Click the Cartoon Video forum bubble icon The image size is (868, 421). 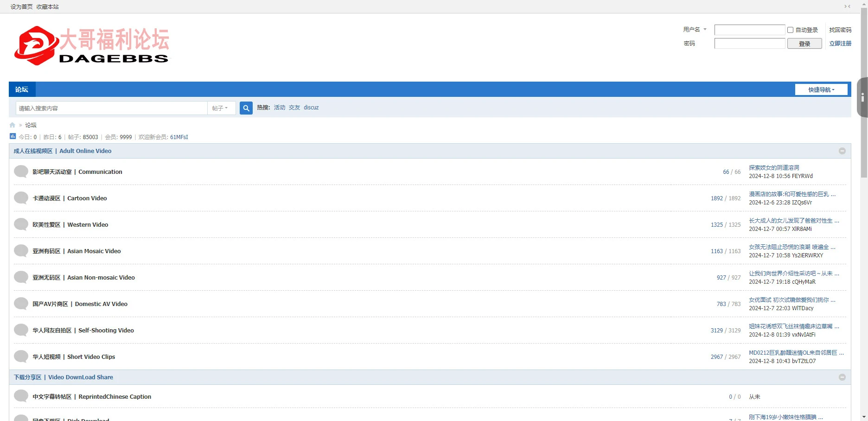click(x=21, y=198)
